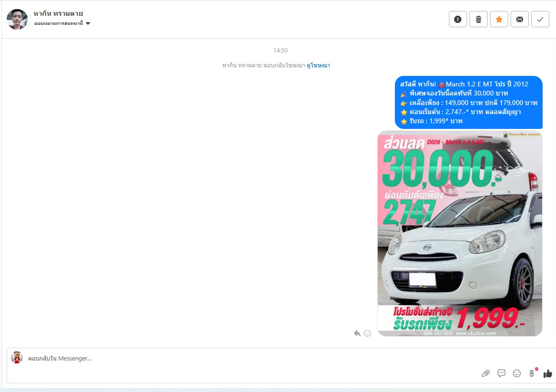
Task: Mark conversation done with checkmark icon
Action: (x=540, y=19)
